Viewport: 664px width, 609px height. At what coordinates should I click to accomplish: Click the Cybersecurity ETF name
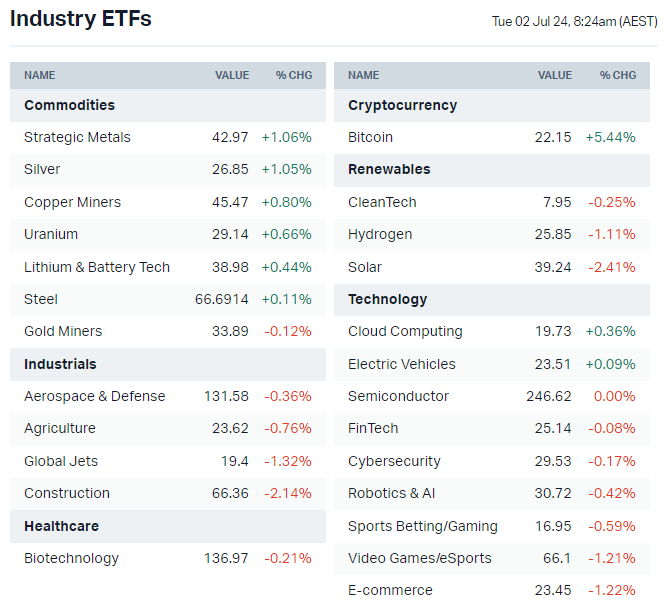[x=394, y=461]
